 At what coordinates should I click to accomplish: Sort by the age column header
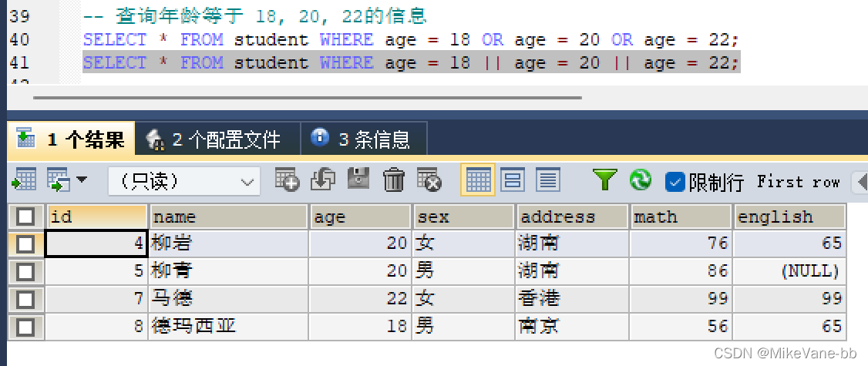click(360, 217)
